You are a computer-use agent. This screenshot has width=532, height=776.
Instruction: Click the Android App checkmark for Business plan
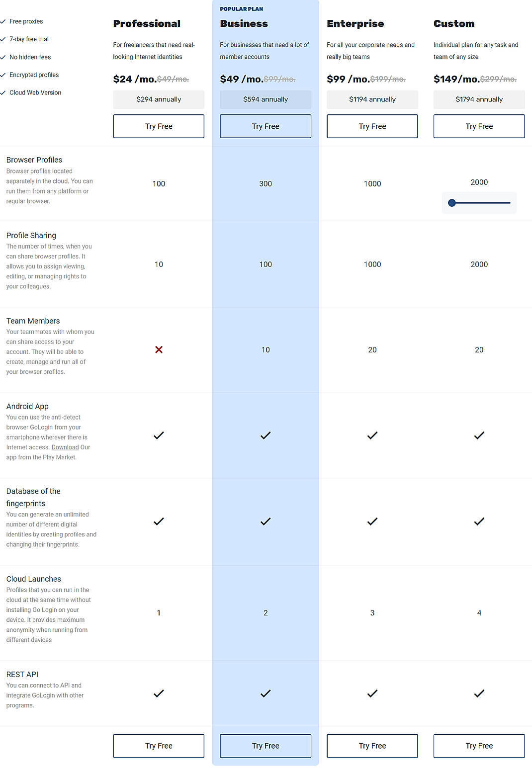[265, 435]
